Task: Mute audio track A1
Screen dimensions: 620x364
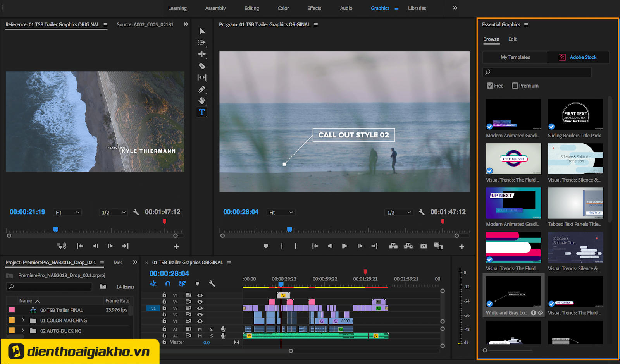Action: (200, 329)
